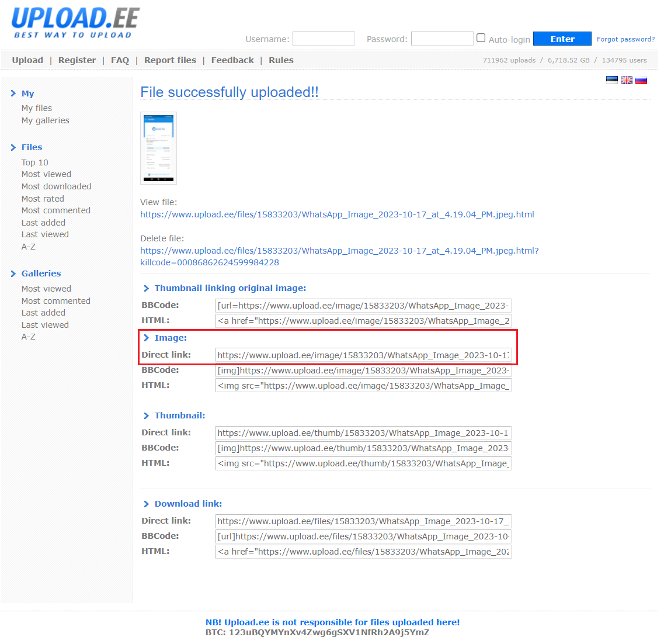Image resolution: width=664 pixels, height=644 pixels.
Task: Click the chevron beside Thumbnail heading
Action: pyautogui.click(x=146, y=416)
